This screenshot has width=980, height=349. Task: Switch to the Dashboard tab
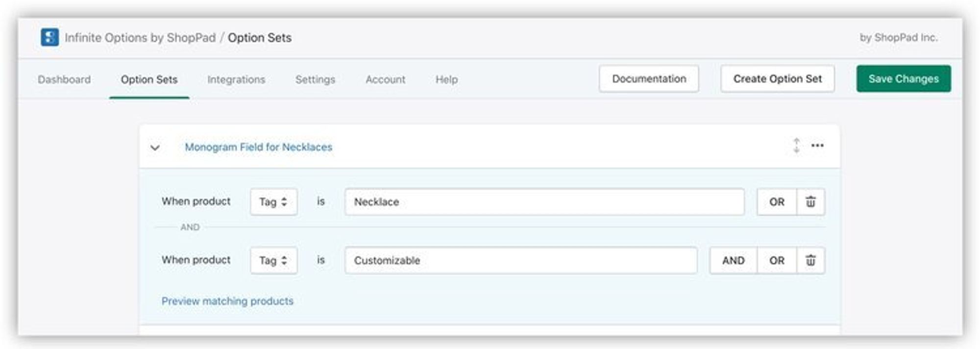click(64, 79)
